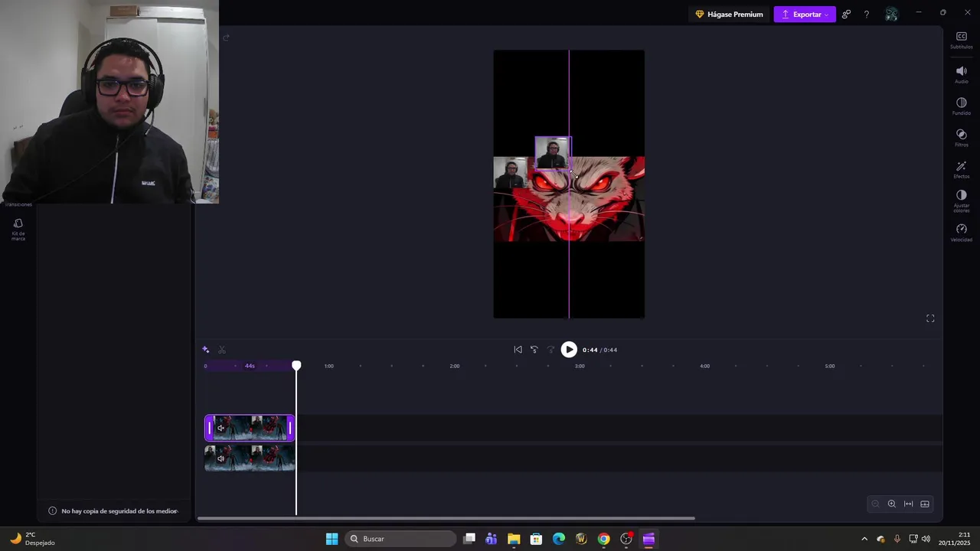Click the volume icon in system tray
This screenshot has height=551, width=980.
coord(926,539)
